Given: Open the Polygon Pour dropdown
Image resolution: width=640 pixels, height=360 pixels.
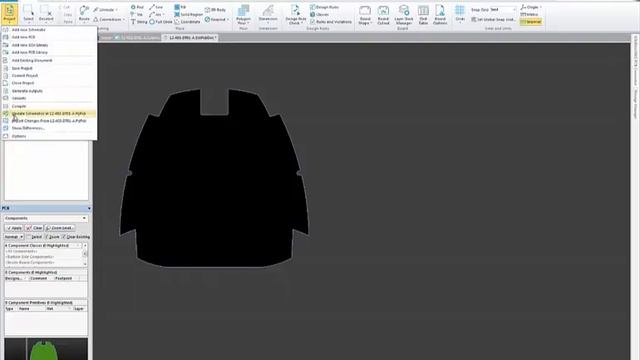Looking at the screenshot, I should click(243, 15).
